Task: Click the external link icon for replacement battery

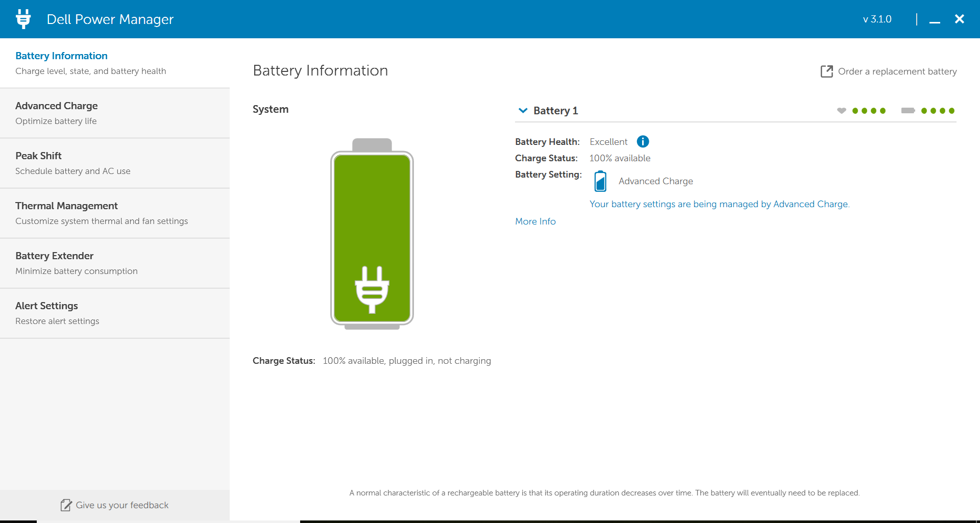Action: coord(826,71)
